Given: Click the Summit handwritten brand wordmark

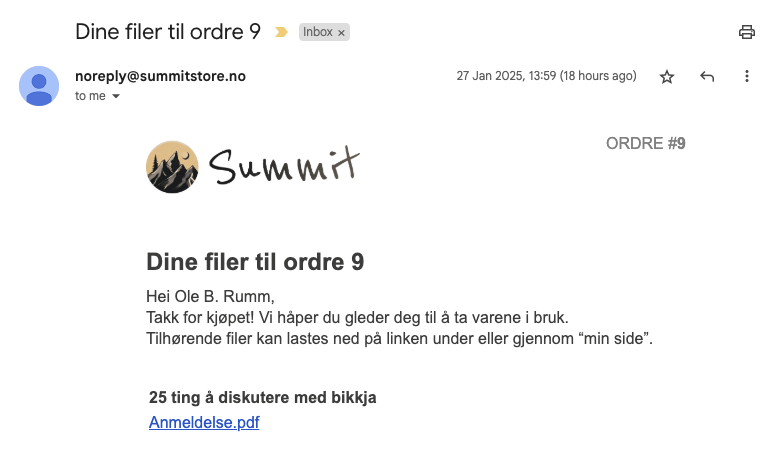Looking at the screenshot, I should pyautogui.click(x=284, y=165).
